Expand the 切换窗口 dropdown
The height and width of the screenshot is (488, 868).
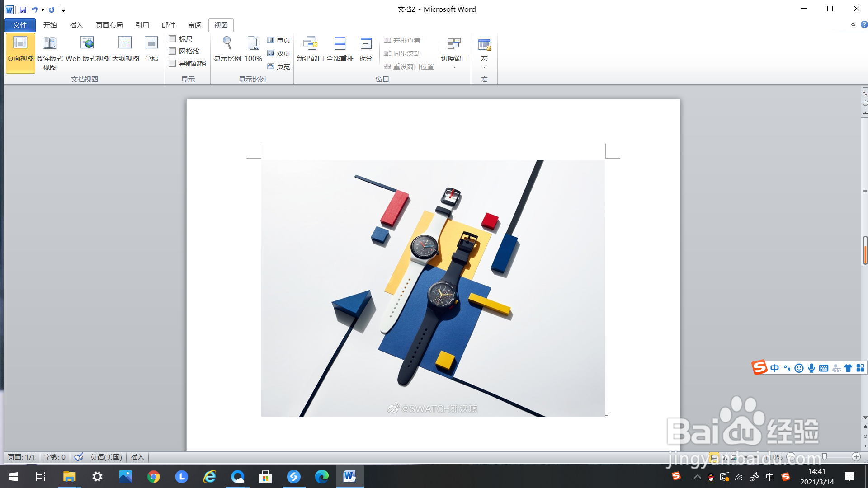454,67
